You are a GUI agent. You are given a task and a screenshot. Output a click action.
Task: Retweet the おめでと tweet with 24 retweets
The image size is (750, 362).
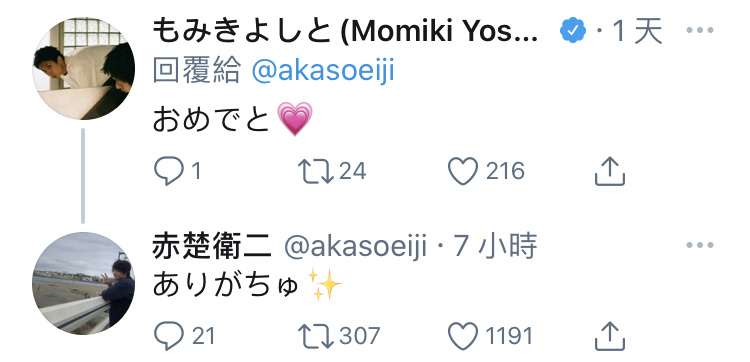(x=316, y=171)
